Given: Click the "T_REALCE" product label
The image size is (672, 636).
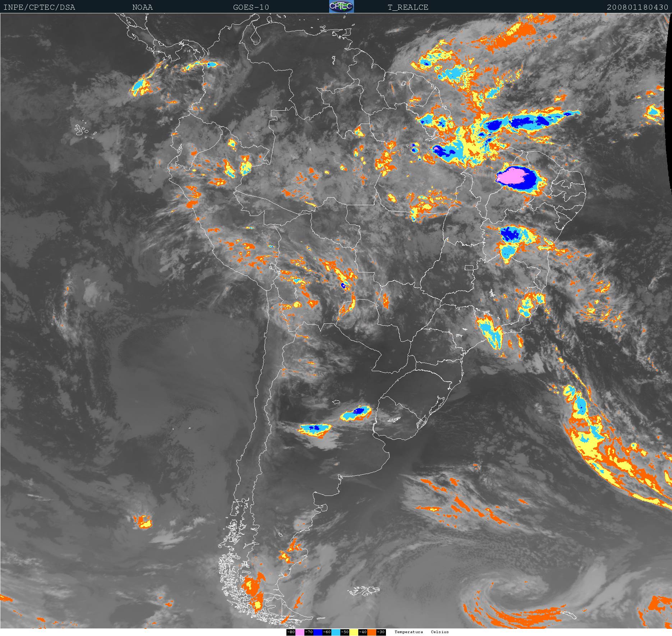Looking at the screenshot, I should tap(408, 7).
